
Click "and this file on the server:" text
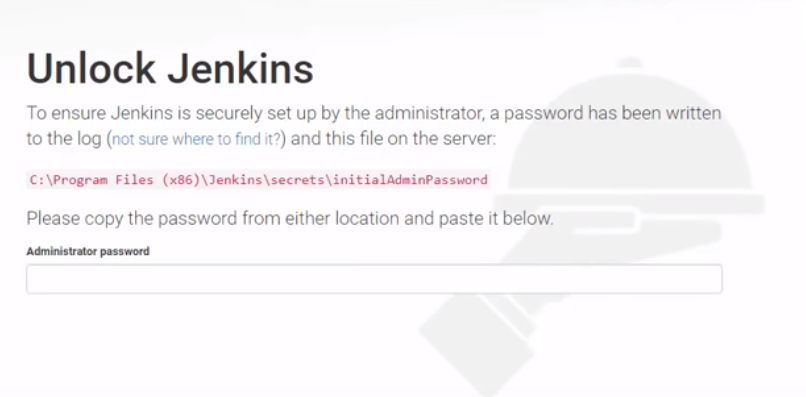pyautogui.click(x=394, y=139)
